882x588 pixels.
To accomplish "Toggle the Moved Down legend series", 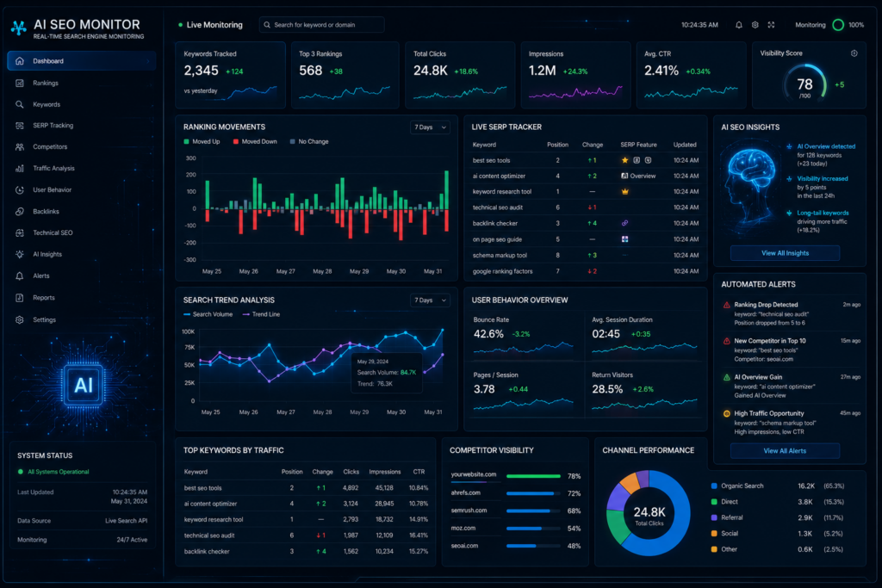I will [x=255, y=142].
